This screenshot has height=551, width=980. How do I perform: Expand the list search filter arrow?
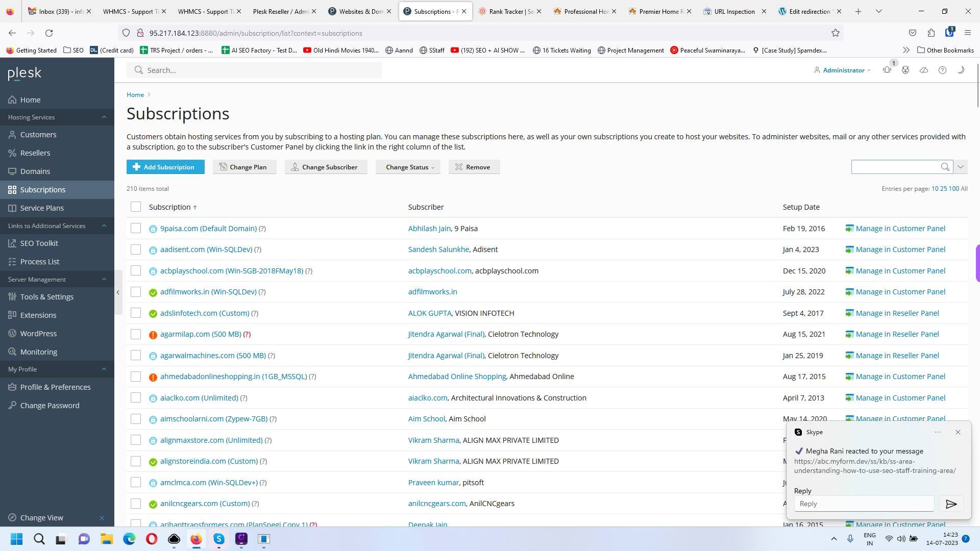[x=960, y=167]
